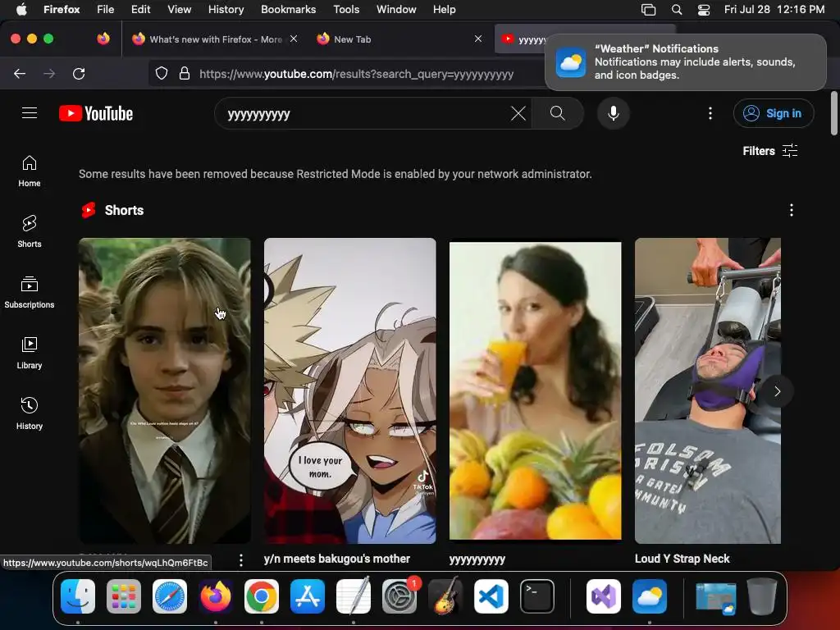
Task: Open the bakugou's mother short thumbnail
Action: [349, 390]
